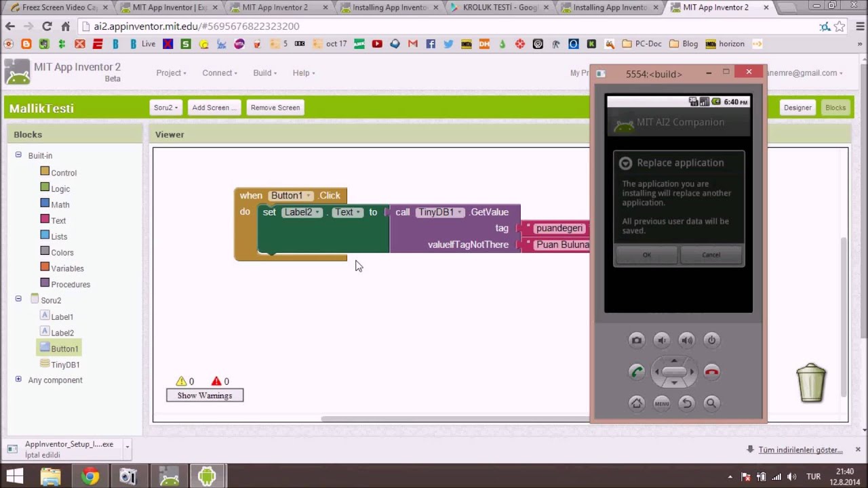This screenshot has width=868, height=488.
Task: Open Label2 dropdown in set block
Action: (x=302, y=212)
